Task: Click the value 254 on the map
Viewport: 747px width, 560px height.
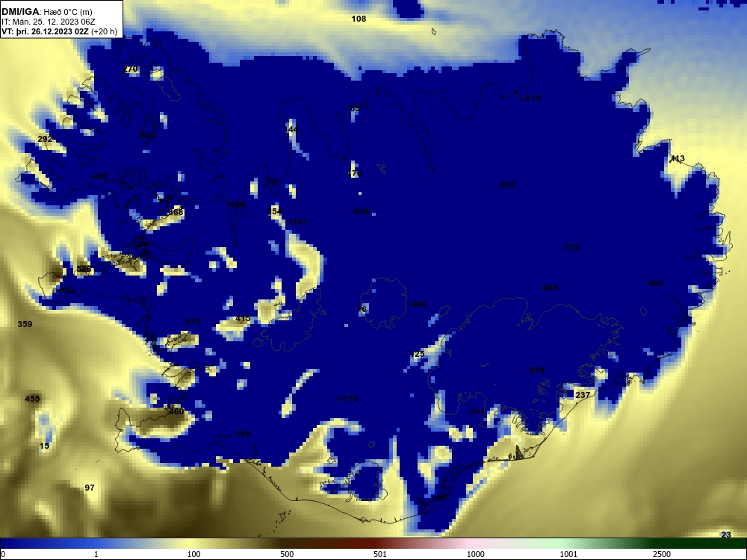Action: pyautogui.click(x=274, y=211)
